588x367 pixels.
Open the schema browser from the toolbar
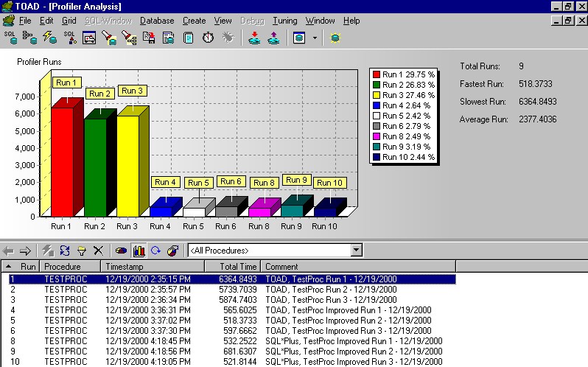(31, 38)
